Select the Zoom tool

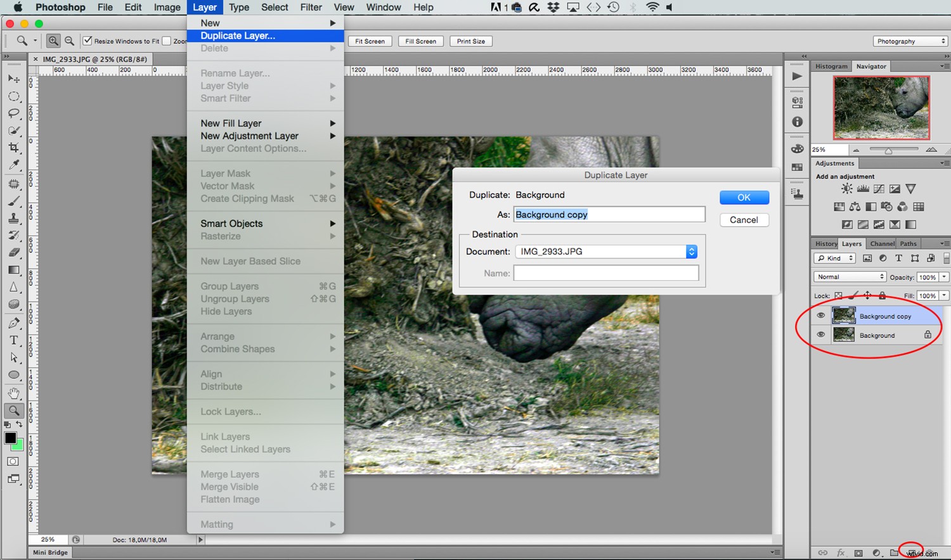pos(14,410)
